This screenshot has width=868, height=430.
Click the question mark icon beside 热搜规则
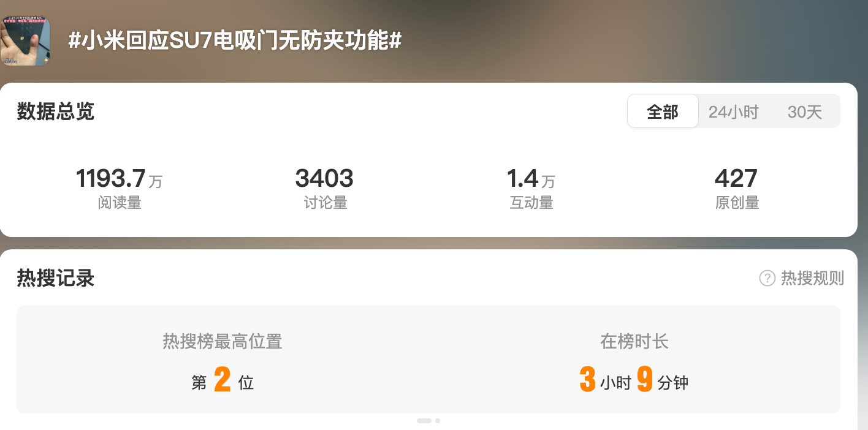pyautogui.click(x=767, y=278)
